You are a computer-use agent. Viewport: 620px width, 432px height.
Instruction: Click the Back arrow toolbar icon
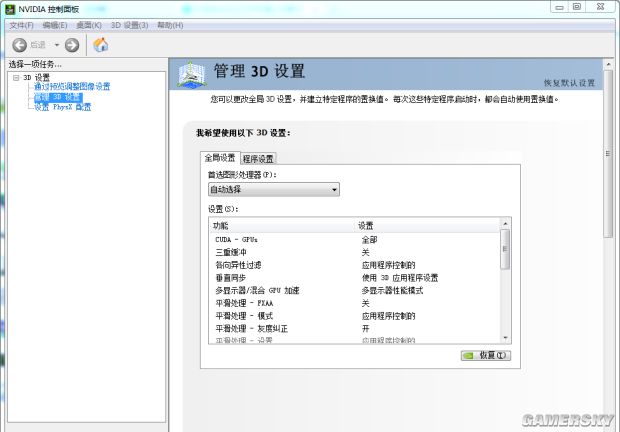coord(19,45)
